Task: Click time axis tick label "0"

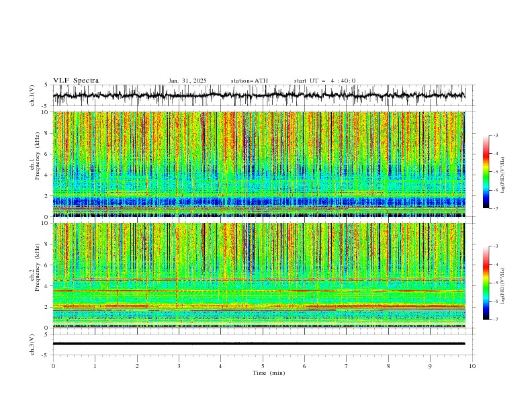Action: pyautogui.click(x=53, y=366)
